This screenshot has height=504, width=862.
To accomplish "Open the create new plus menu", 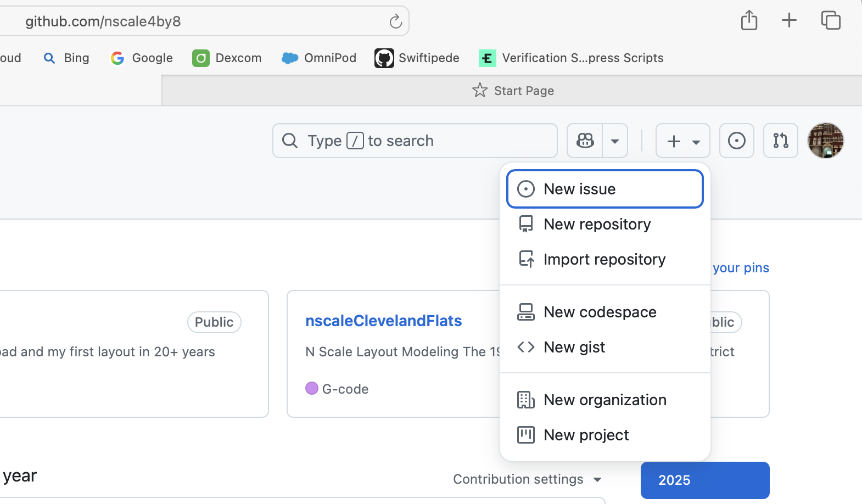I will [683, 141].
